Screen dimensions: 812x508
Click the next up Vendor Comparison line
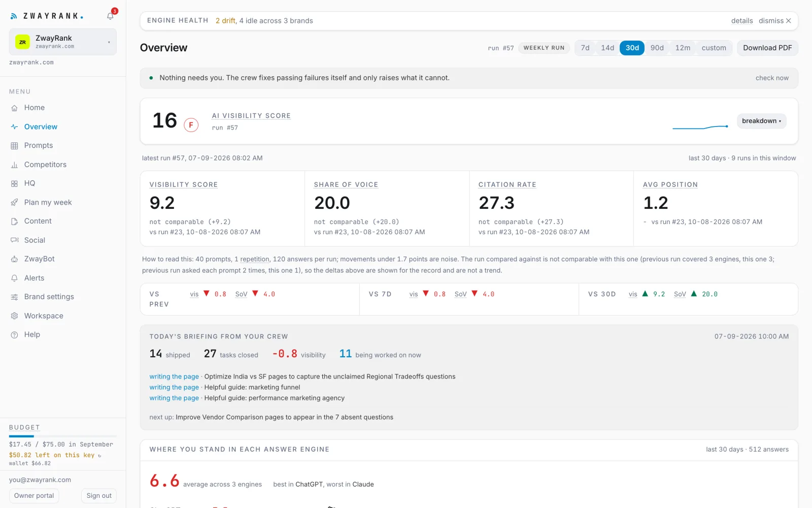[x=272, y=417]
